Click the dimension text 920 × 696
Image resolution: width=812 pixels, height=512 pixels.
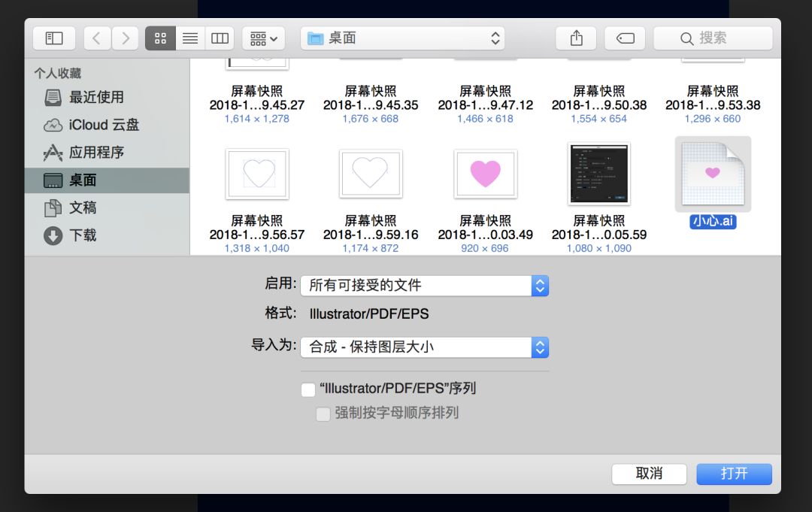pos(485,249)
